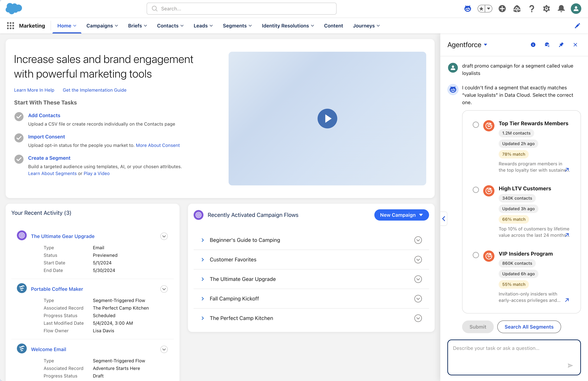Click the More About Consent link
Viewport: 588px width, 381px height.
[x=158, y=145]
